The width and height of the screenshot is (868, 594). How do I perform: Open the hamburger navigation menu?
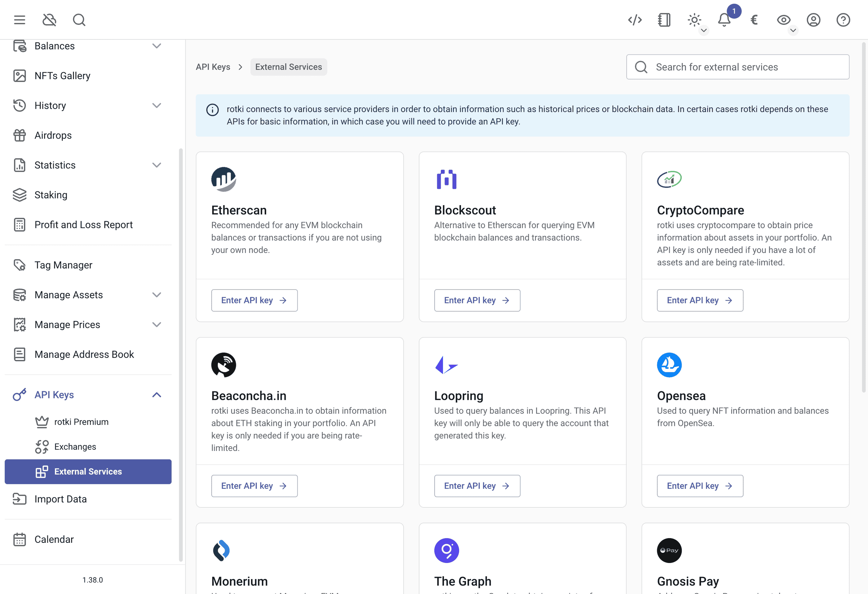tap(20, 20)
